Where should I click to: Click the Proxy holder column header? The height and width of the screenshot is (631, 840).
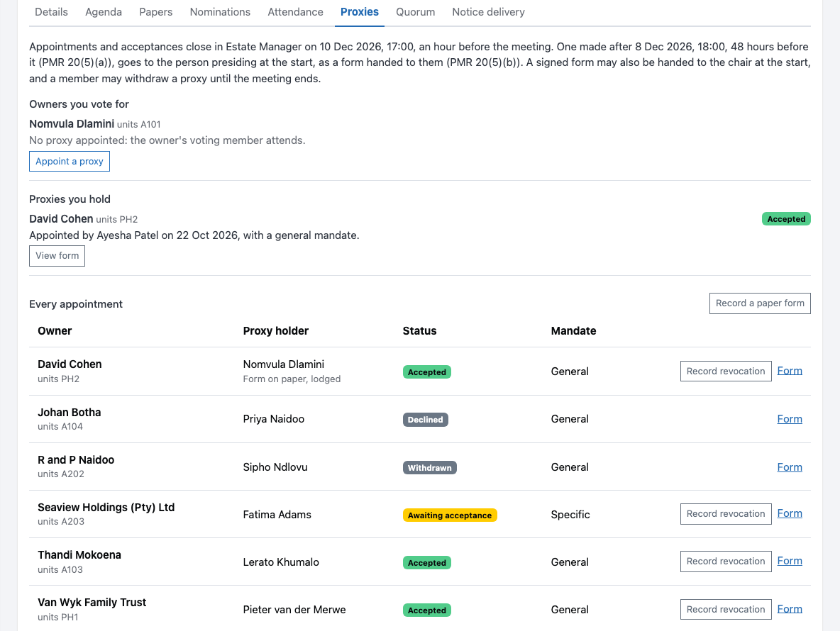[x=276, y=331]
